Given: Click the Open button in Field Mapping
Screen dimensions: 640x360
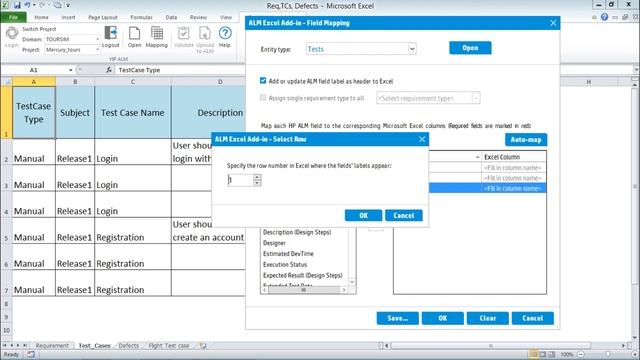Looking at the screenshot, I should coord(470,48).
